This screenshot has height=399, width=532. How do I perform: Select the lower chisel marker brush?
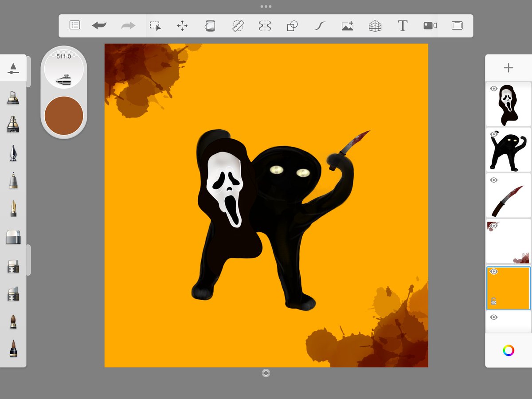click(13, 293)
